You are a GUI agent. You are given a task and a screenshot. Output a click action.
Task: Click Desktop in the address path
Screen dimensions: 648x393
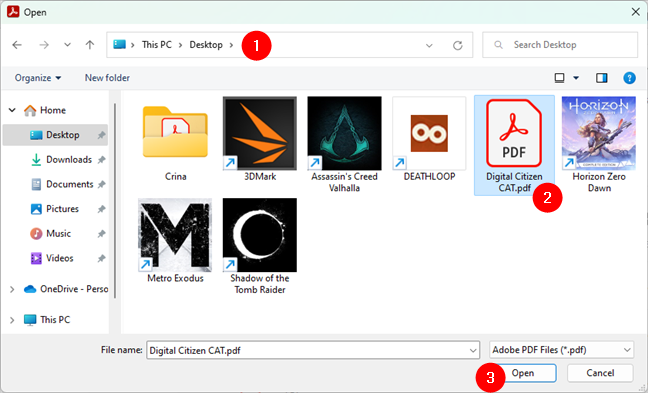coord(206,45)
